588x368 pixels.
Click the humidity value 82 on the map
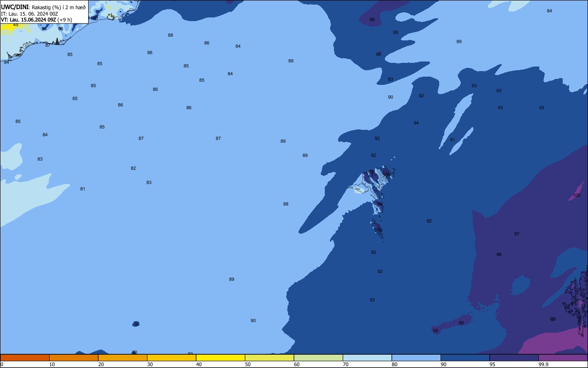coord(133,168)
